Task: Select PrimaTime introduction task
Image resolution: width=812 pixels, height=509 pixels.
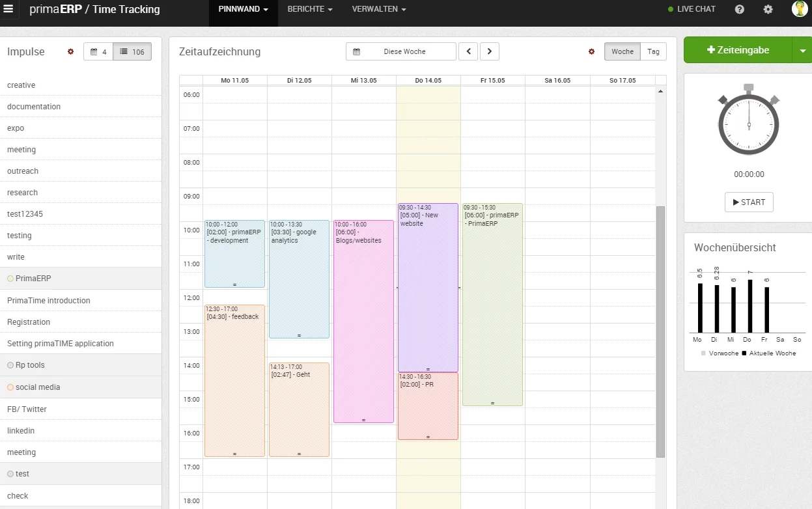Action: pos(81,301)
